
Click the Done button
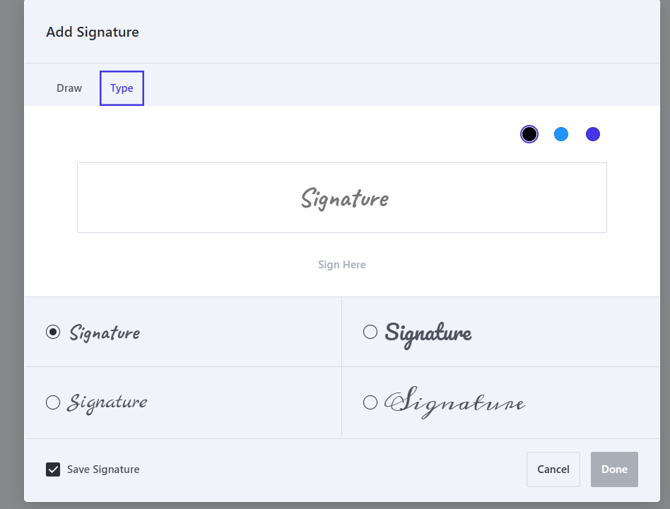click(614, 469)
